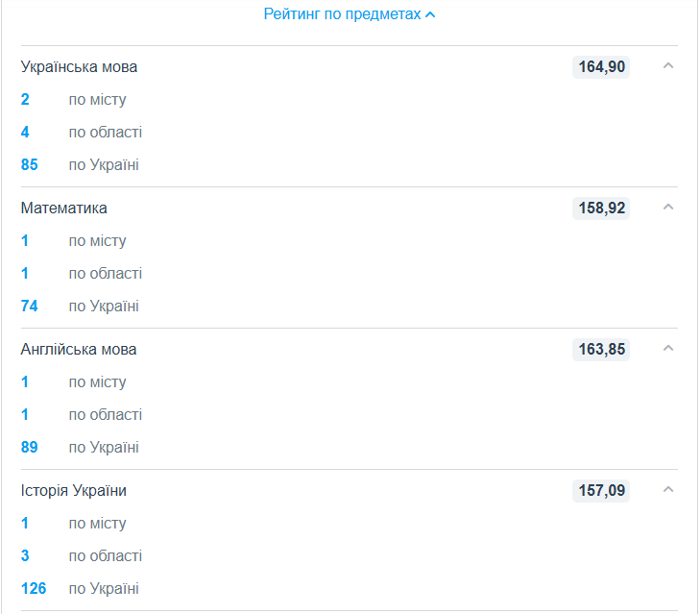Click rank 89 по Україні for Англійська мова
This screenshot has height=614, width=700.
click(x=30, y=447)
